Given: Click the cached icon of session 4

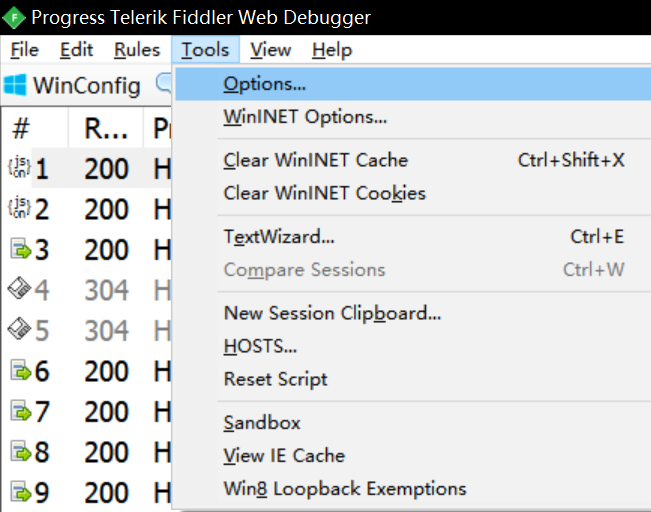Looking at the screenshot, I should click(x=20, y=290).
